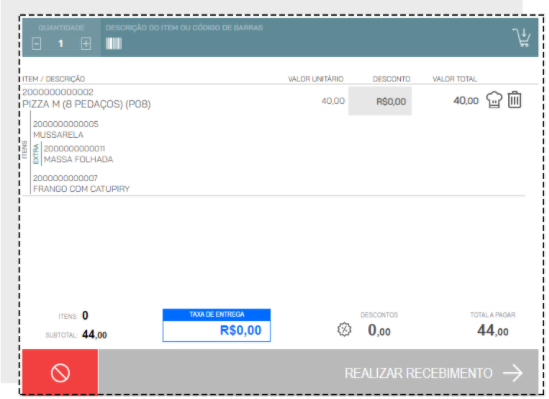
Task: Click the R$0,00 discount field of pizza
Action: 380,101
